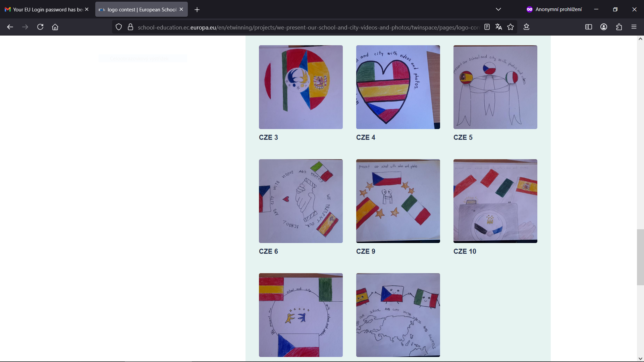Screen dimensions: 644x362
Task: Go to the browser home page
Action: click(55, 27)
